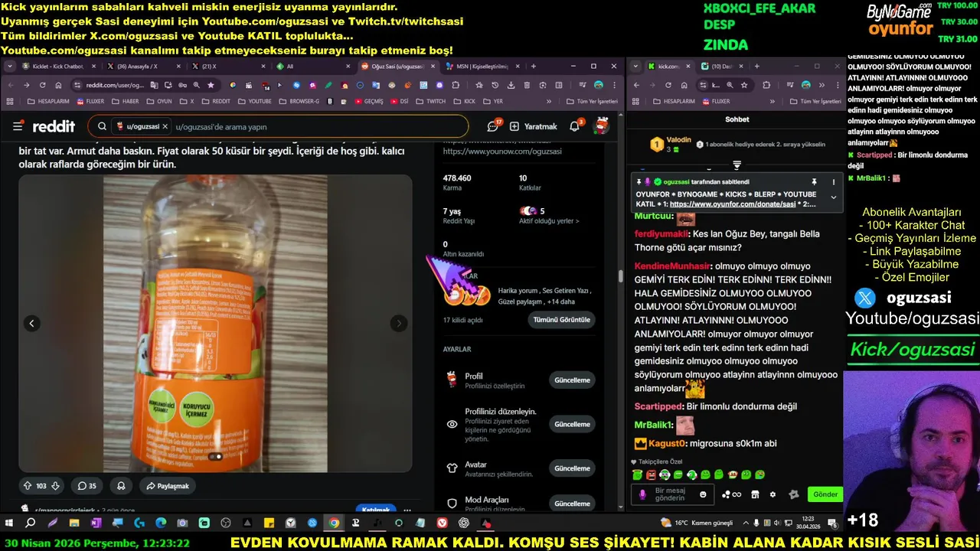Give an award to the post
The height and width of the screenshot is (551, 980).
click(121, 485)
